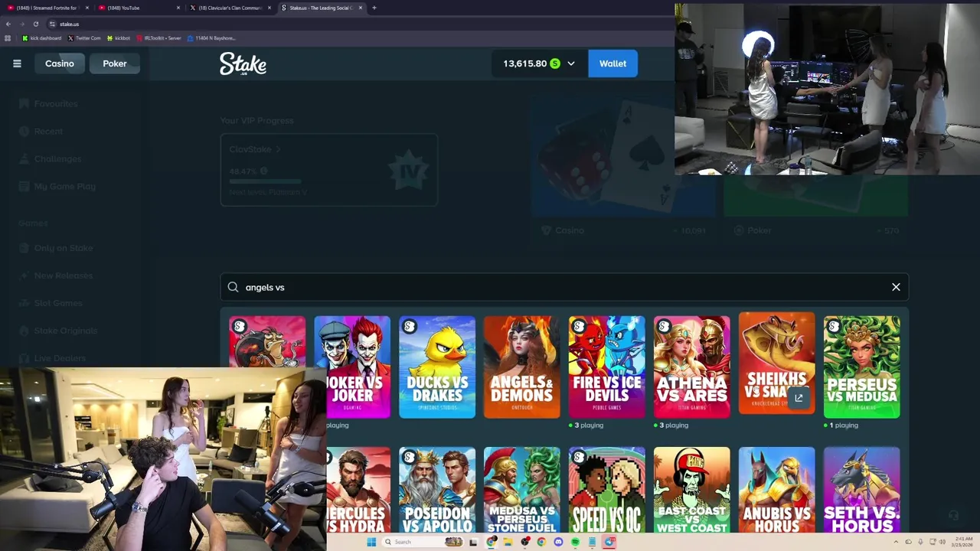Screen dimensions: 980x551
Task: Open the Speed vs QC game
Action: [x=607, y=490]
